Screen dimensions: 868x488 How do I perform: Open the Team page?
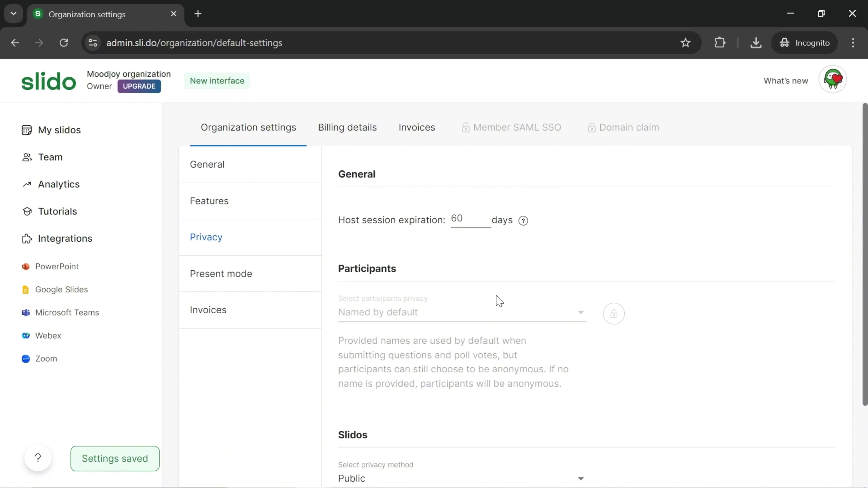pos(50,157)
